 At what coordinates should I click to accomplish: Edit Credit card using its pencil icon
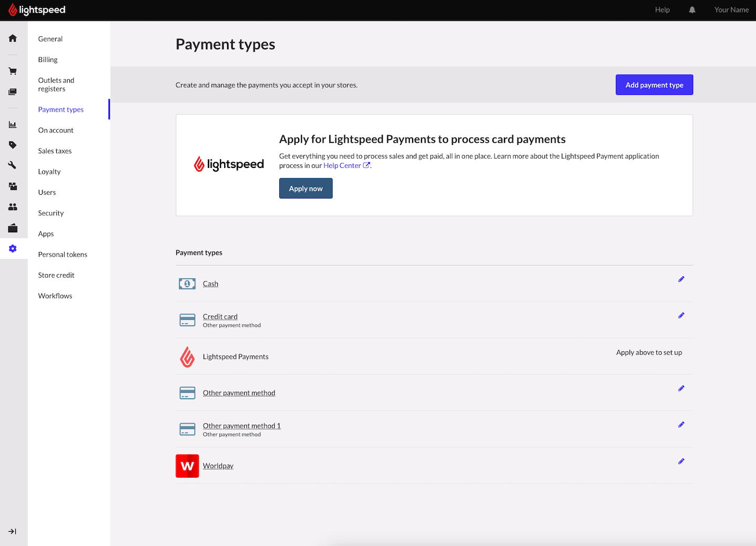coord(681,316)
